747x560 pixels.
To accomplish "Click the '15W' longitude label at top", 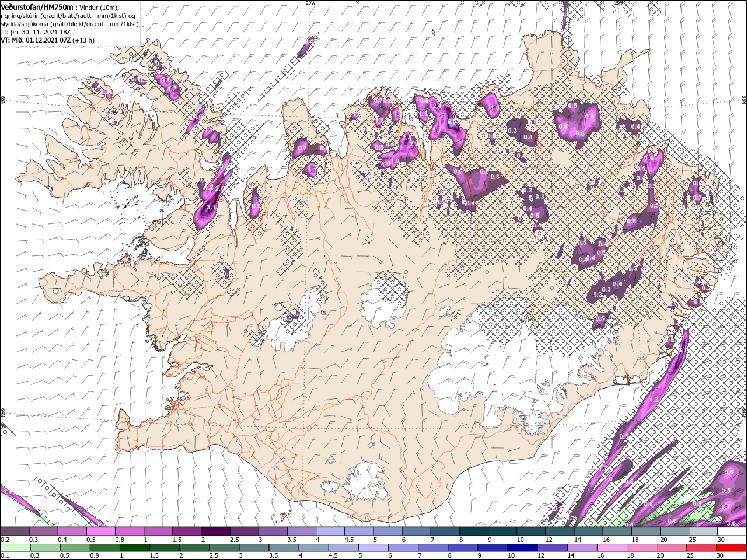I will click(x=618, y=3).
